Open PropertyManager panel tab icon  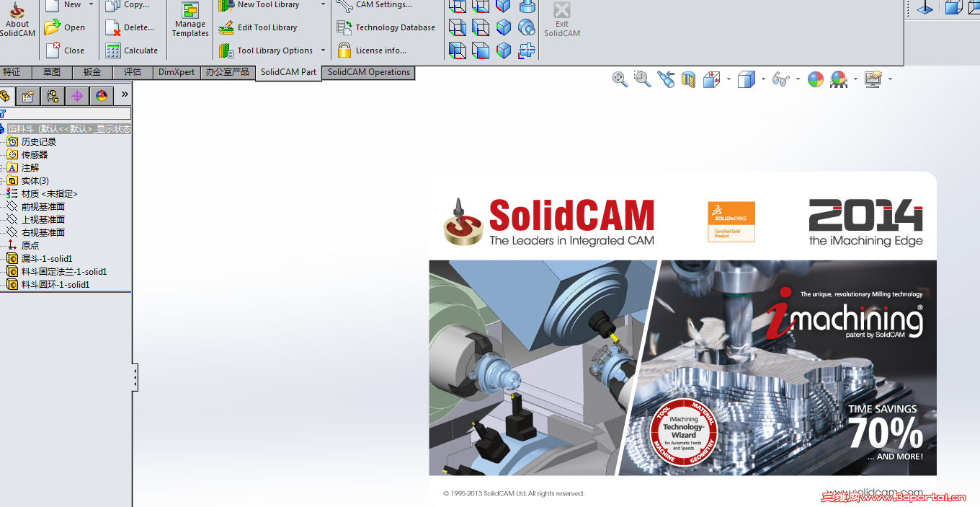27,96
